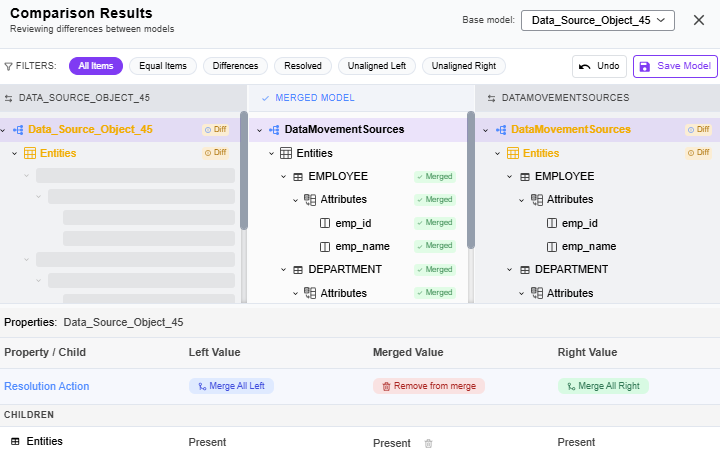The image size is (720, 450).
Task: Toggle the Differences filter
Action: pos(235,66)
